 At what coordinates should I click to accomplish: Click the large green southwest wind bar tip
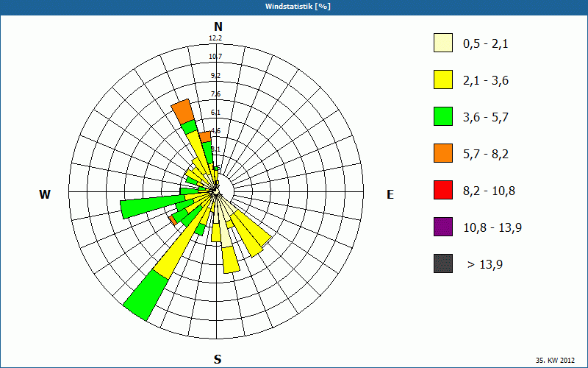tap(146, 296)
